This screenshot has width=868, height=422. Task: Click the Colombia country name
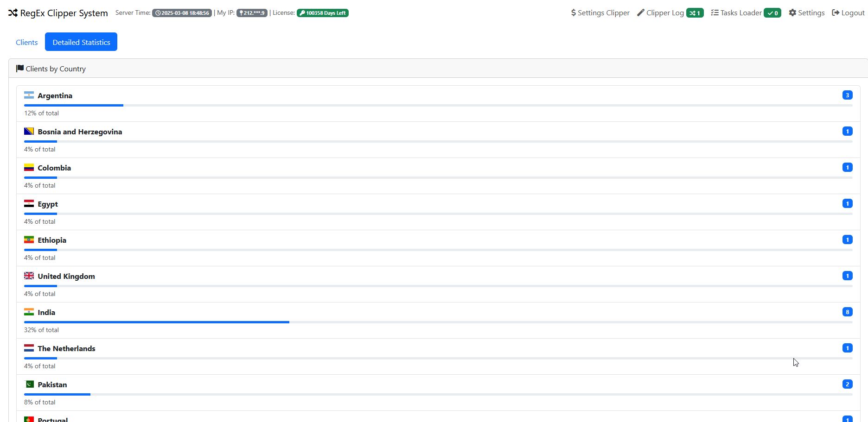click(x=54, y=168)
